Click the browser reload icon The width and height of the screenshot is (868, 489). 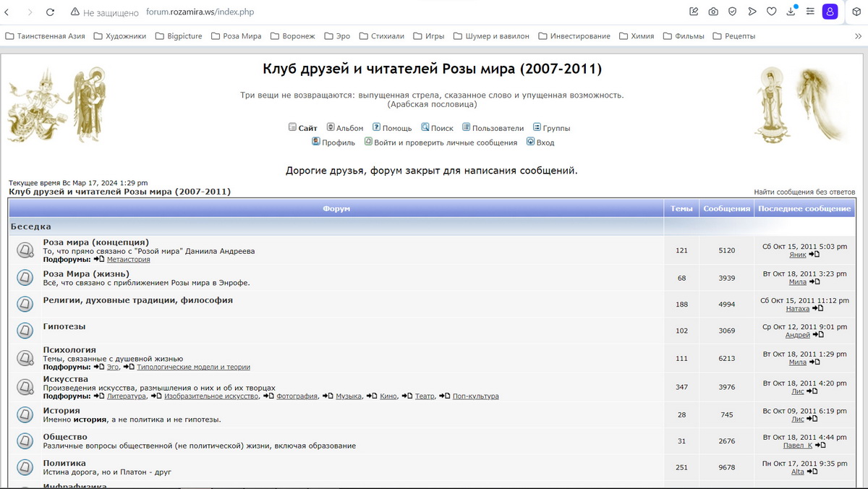(x=50, y=12)
